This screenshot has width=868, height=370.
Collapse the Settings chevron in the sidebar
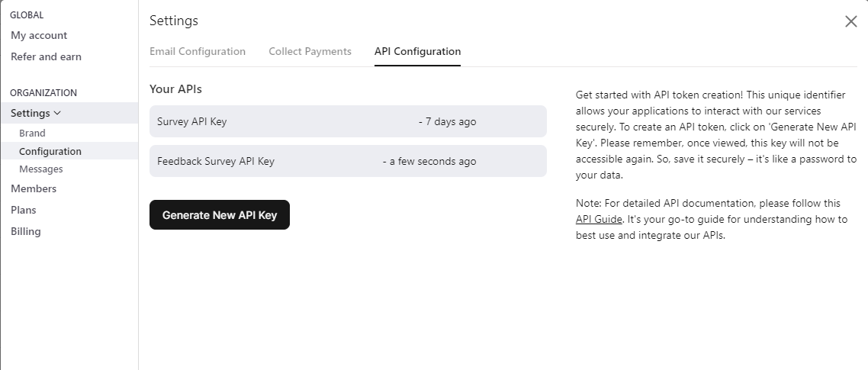point(58,114)
